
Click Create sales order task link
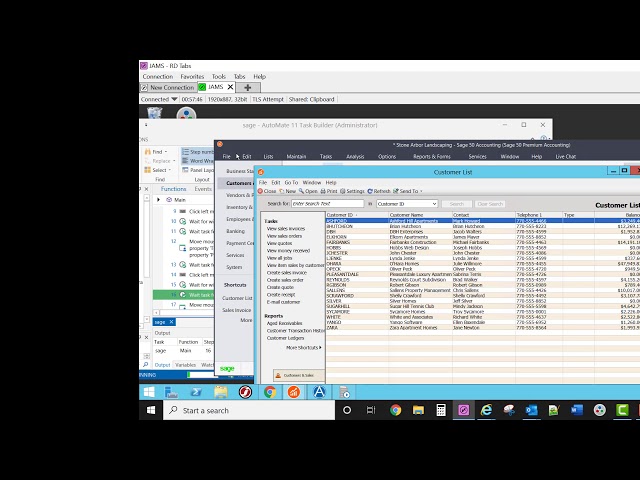tap(285, 280)
